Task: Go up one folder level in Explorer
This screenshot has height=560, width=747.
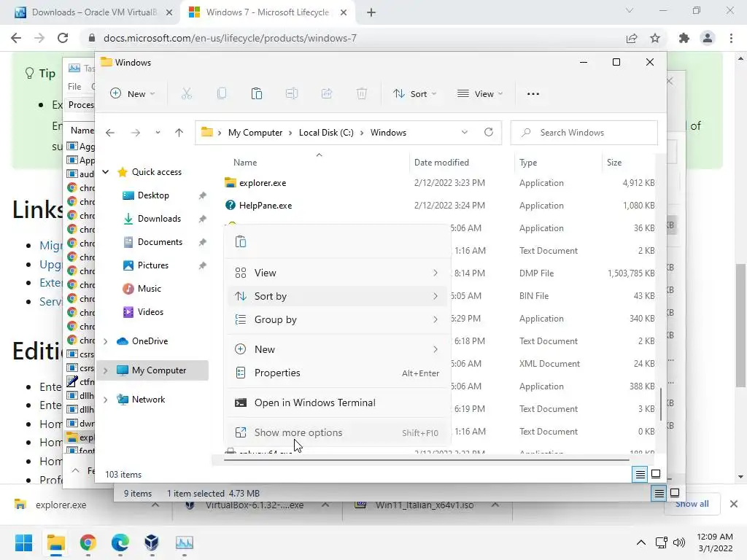Action: point(179,133)
